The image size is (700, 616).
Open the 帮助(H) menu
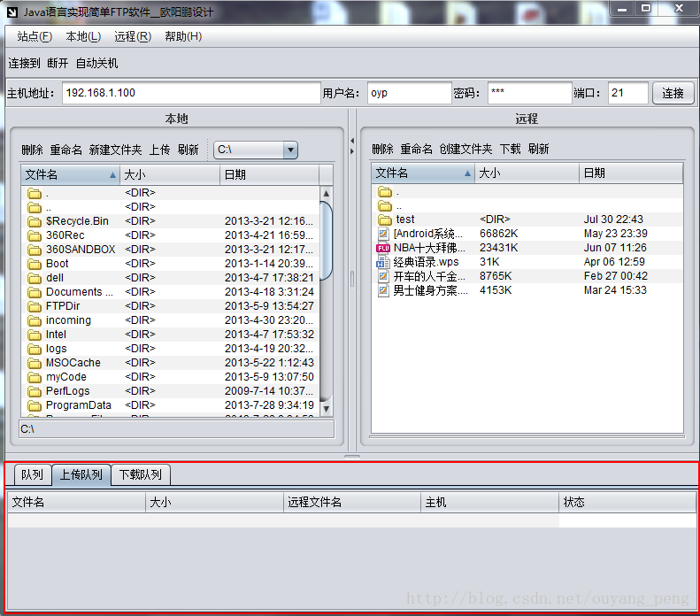pyautogui.click(x=183, y=36)
